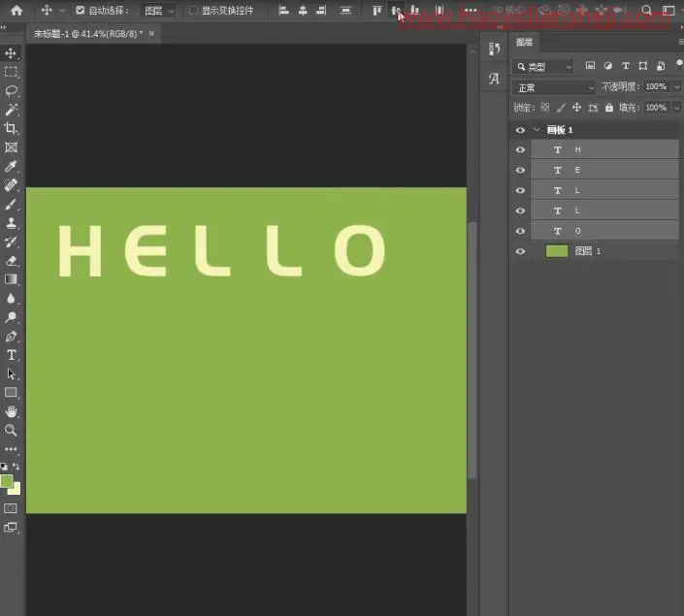Select the History Brush tool
The height and width of the screenshot is (616, 684).
[11, 242]
